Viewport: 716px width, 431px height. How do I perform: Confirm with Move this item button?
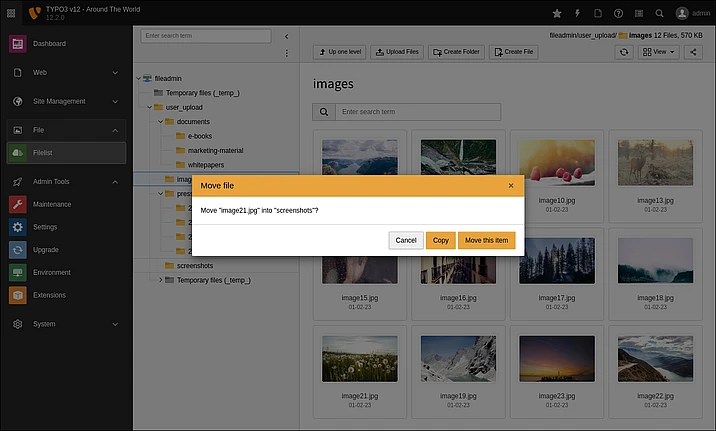pyautogui.click(x=486, y=240)
